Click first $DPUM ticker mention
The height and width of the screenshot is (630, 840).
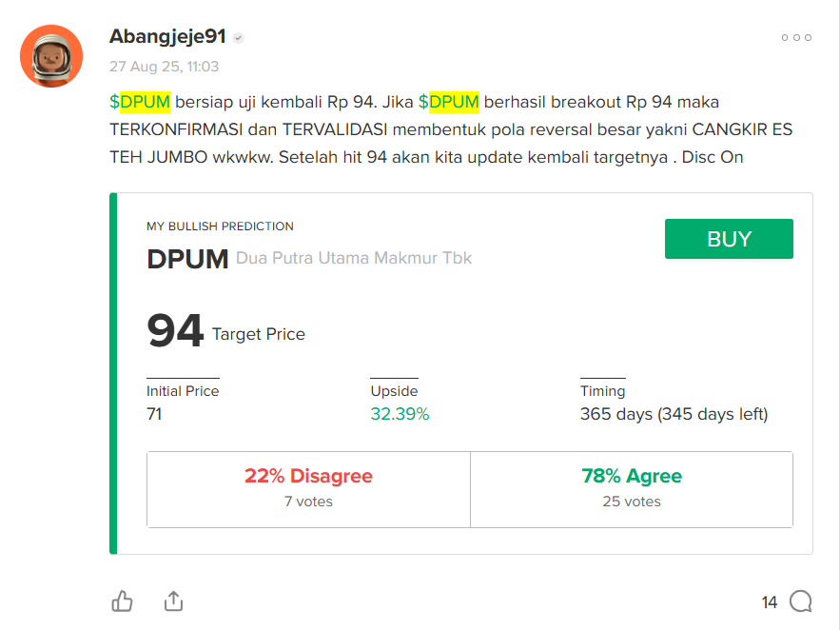tap(140, 102)
